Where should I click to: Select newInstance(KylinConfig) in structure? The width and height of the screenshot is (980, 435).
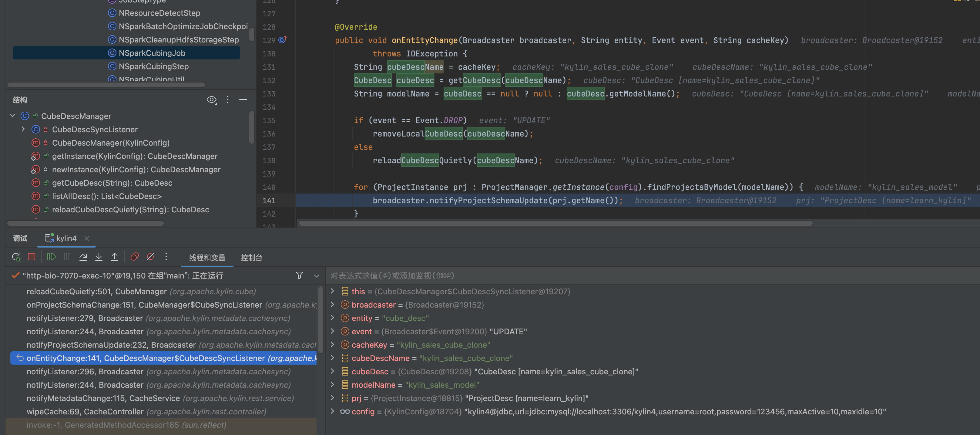(136, 170)
